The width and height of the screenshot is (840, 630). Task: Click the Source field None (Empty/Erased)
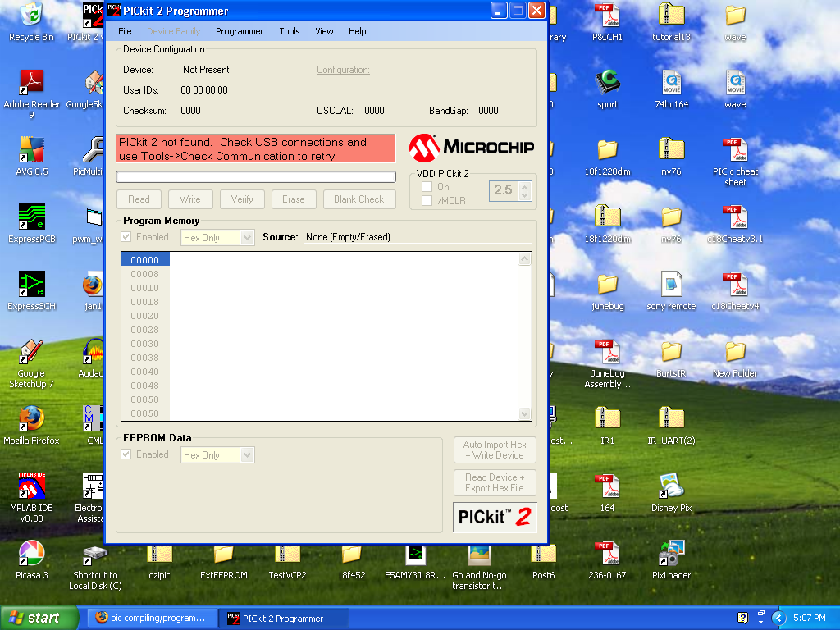coord(418,237)
